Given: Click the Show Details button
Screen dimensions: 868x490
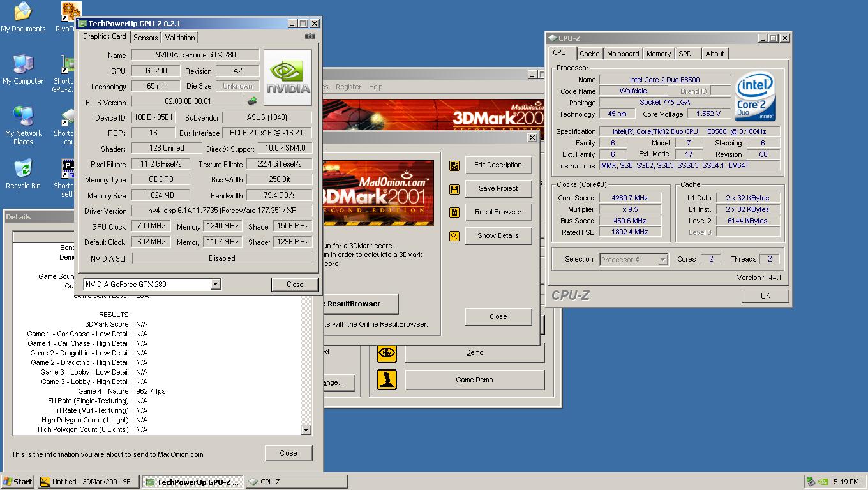Looking at the screenshot, I should click(498, 235).
